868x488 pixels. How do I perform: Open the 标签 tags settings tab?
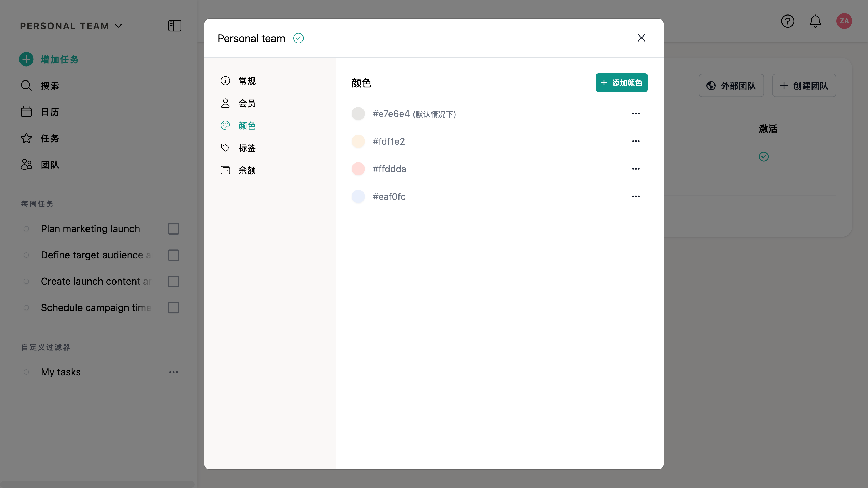(x=246, y=148)
